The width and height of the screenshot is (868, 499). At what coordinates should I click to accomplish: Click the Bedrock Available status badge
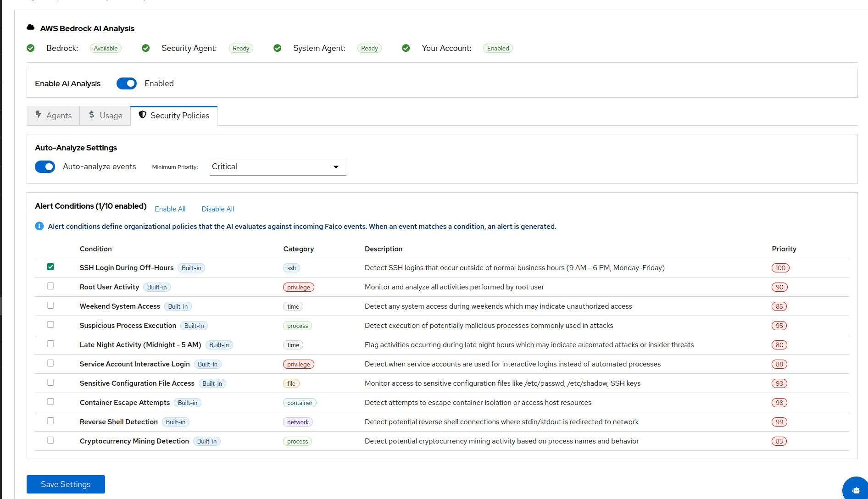point(106,49)
